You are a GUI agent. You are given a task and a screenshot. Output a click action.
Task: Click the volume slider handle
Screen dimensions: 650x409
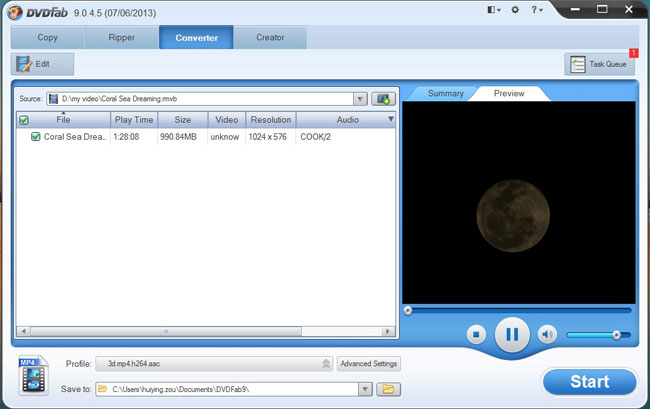coord(616,335)
